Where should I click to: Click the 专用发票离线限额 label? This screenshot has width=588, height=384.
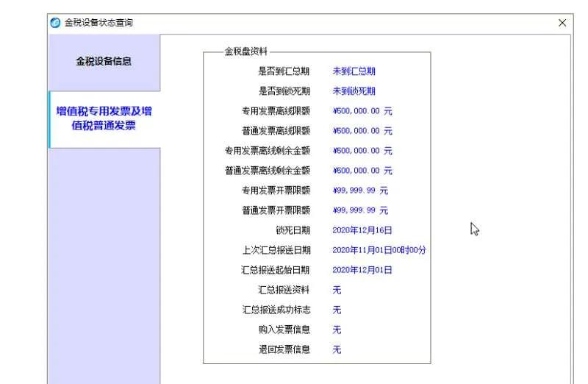point(276,111)
